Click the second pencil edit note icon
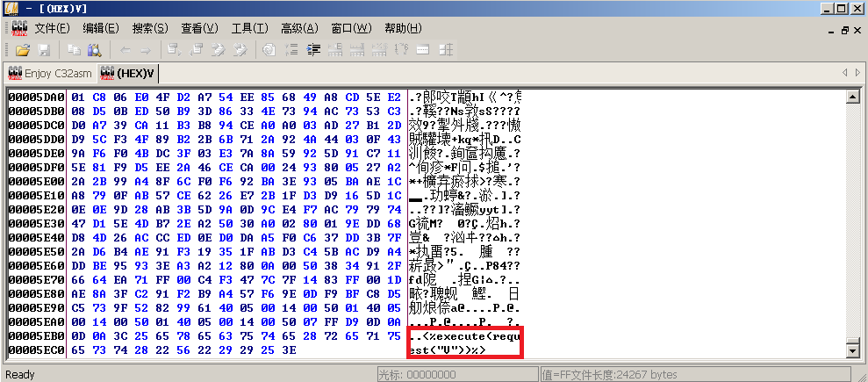868x382 pixels. pos(239,50)
